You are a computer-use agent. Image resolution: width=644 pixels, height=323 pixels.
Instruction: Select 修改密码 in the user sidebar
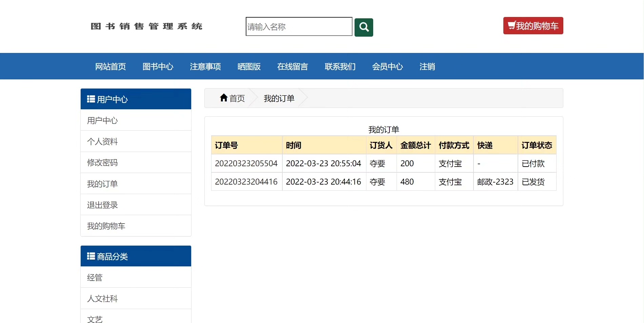tap(102, 163)
